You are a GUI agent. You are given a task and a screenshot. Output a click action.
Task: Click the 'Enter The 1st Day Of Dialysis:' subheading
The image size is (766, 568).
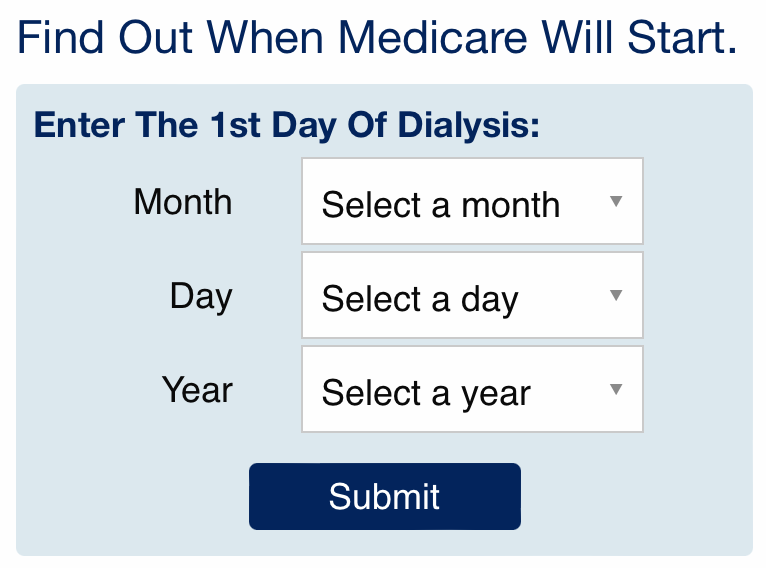(x=287, y=126)
